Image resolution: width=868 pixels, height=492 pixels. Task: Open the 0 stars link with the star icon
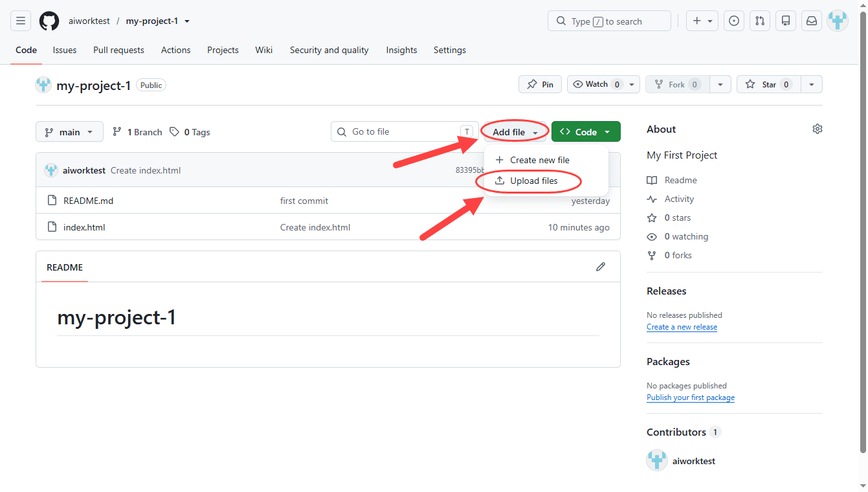coord(669,218)
